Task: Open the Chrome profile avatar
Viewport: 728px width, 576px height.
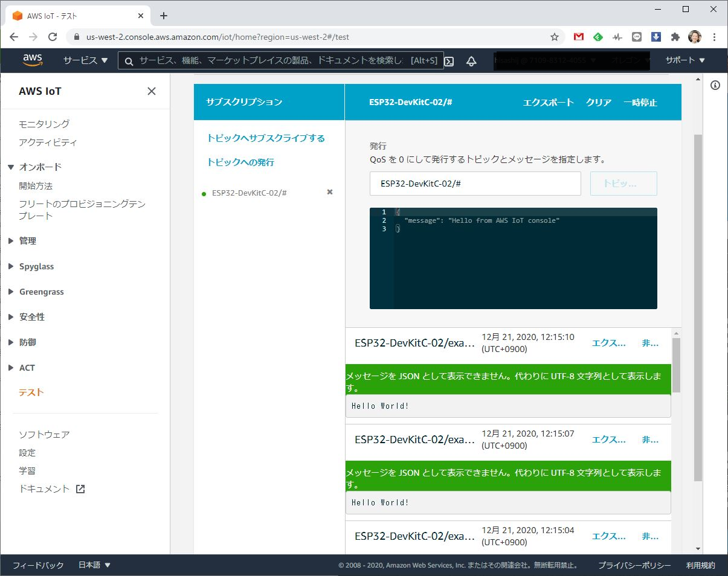Action: tap(695, 37)
